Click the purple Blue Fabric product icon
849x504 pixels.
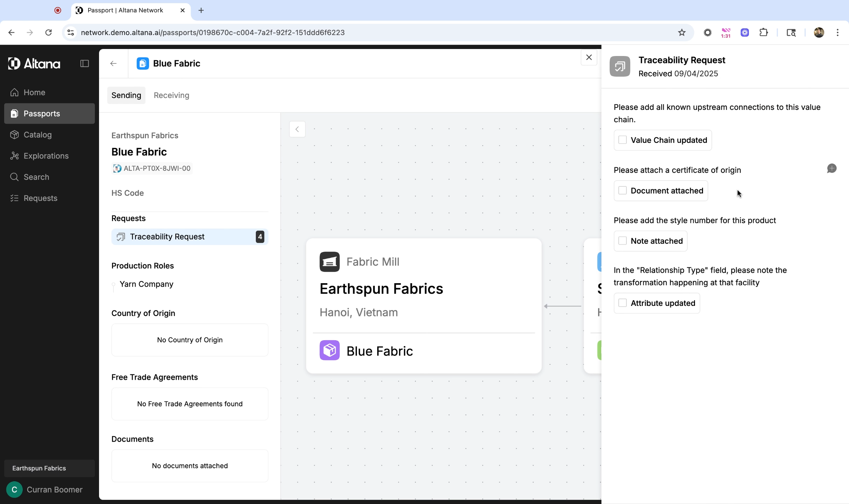point(329,350)
